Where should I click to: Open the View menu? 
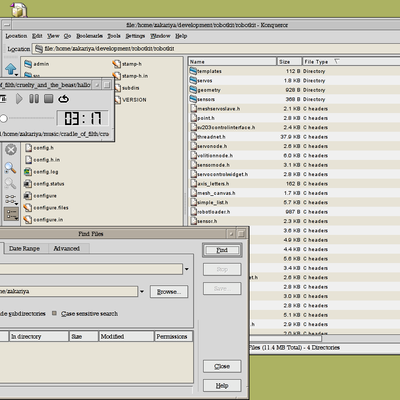point(53,36)
